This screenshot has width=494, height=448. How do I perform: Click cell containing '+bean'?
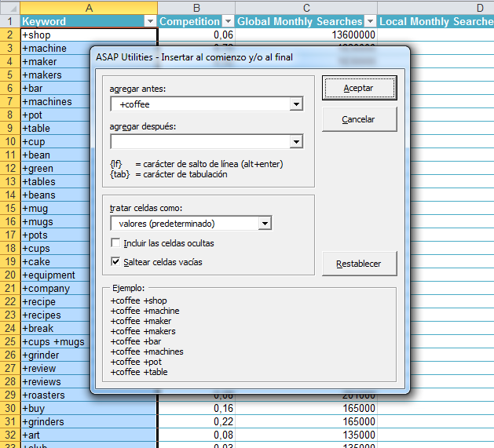tap(56, 155)
